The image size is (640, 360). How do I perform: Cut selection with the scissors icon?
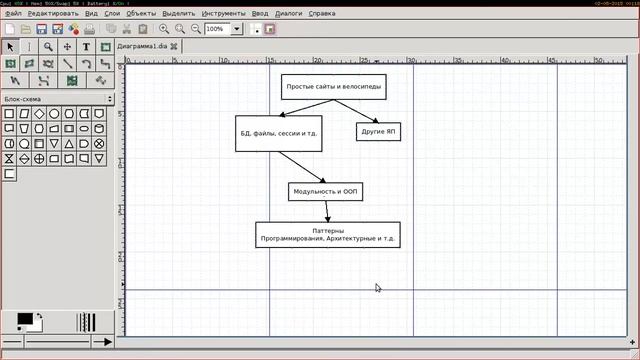(127, 29)
